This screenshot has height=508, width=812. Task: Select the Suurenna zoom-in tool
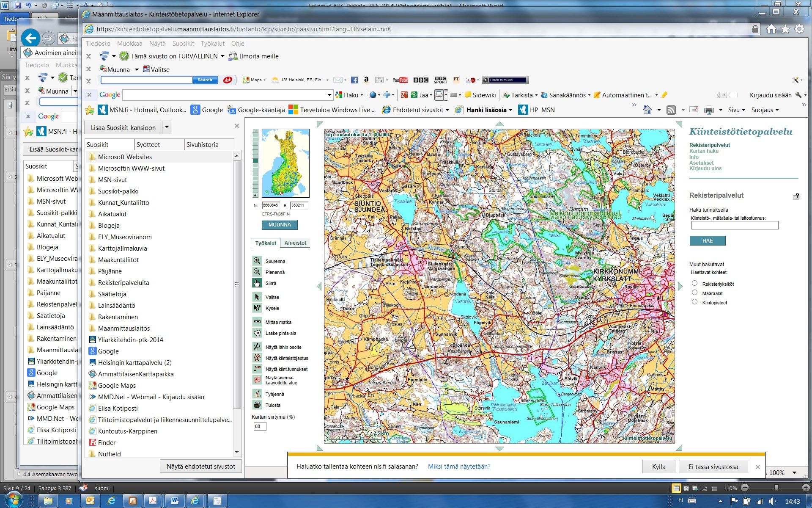click(x=257, y=261)
